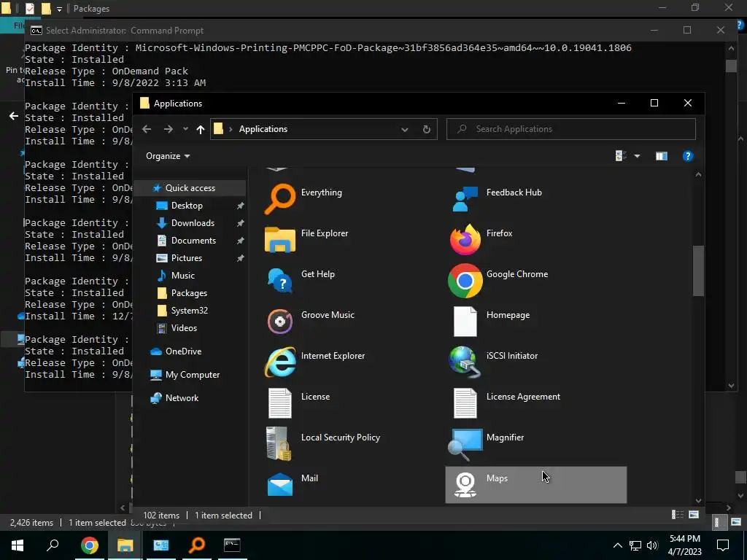Switch to details view in status bar
This screenshot has width=747, height=560.
pyautogui.click(x=677, y=515)
